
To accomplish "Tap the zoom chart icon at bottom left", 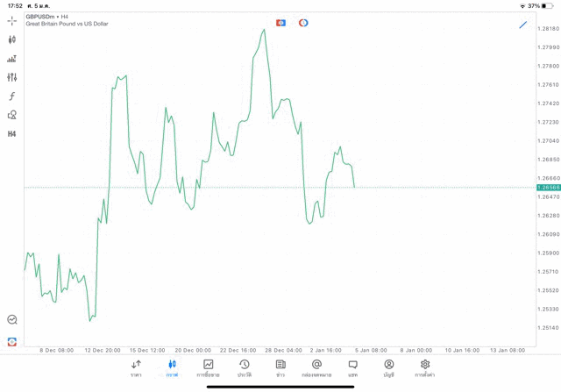I will 12,320.
